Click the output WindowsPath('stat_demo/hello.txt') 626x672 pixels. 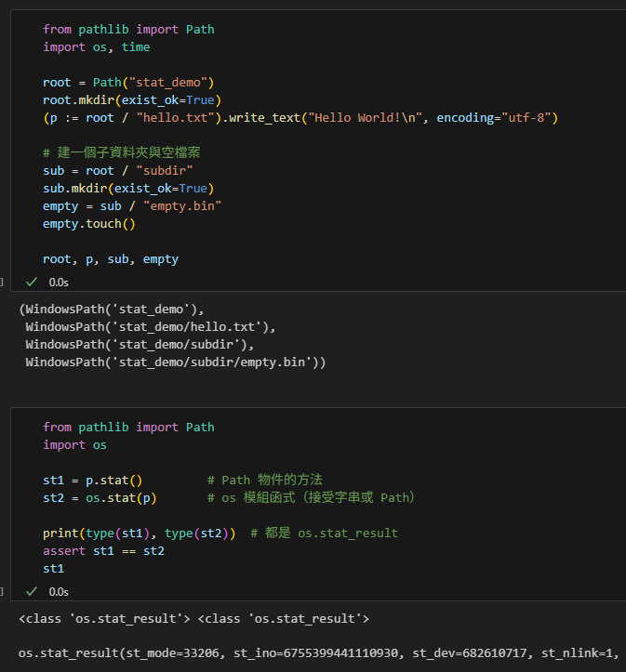pyautogui.click(x=147, y=327)
